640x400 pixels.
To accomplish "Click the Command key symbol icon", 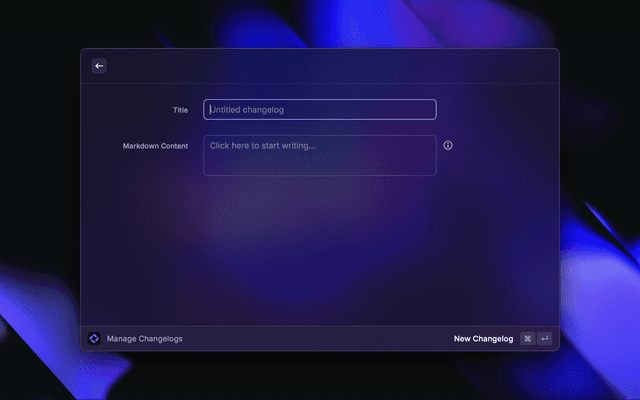I will coord(527,339).
